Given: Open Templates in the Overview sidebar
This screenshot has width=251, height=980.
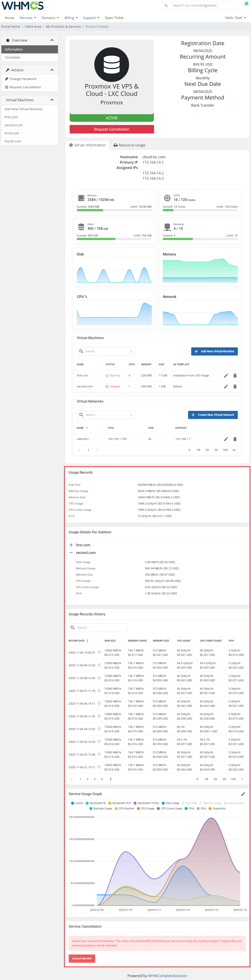Looking at the screenshot, I should pyautogui.click(x=13, y=57).
